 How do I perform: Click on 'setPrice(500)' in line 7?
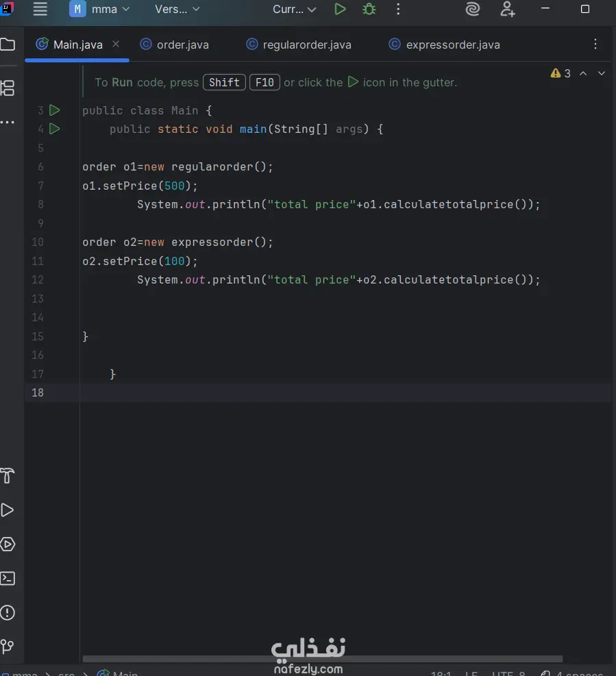pyautogui.click(x=147, y=186)
